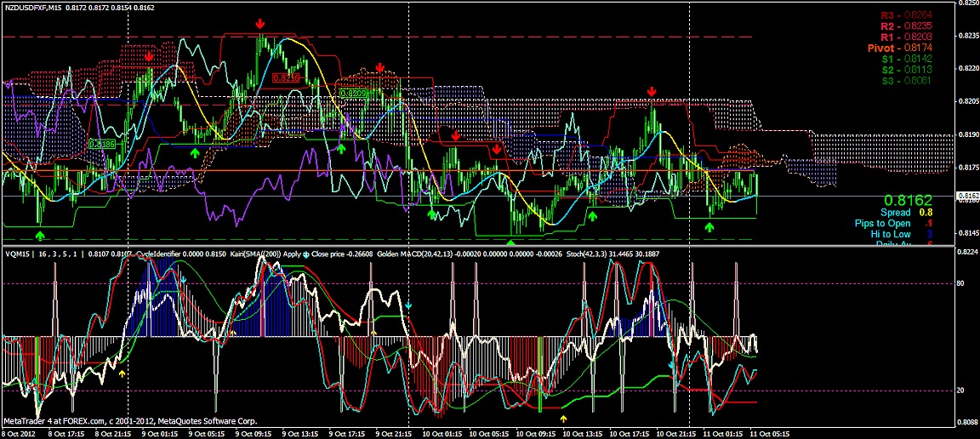Select the rightmost red down arrow signal
This screenshot has height=439, width=980.
click(652, 91)
